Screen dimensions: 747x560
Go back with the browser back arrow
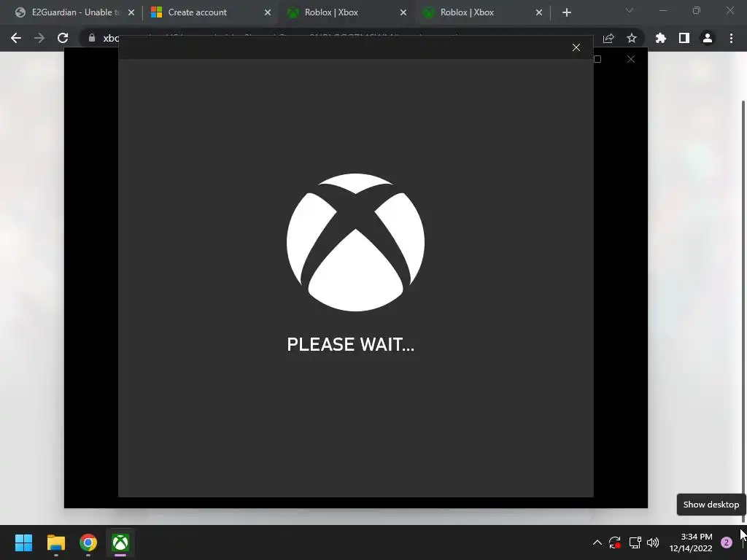16,38
